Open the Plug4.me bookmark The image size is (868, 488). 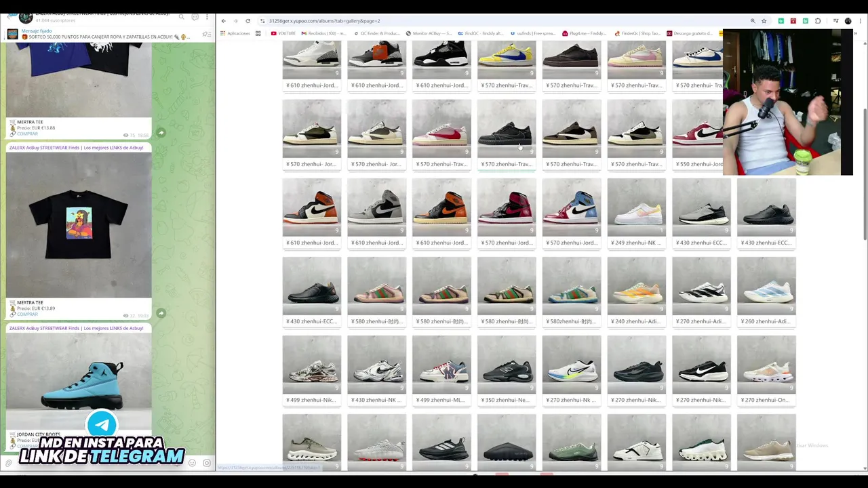[585, 33]
